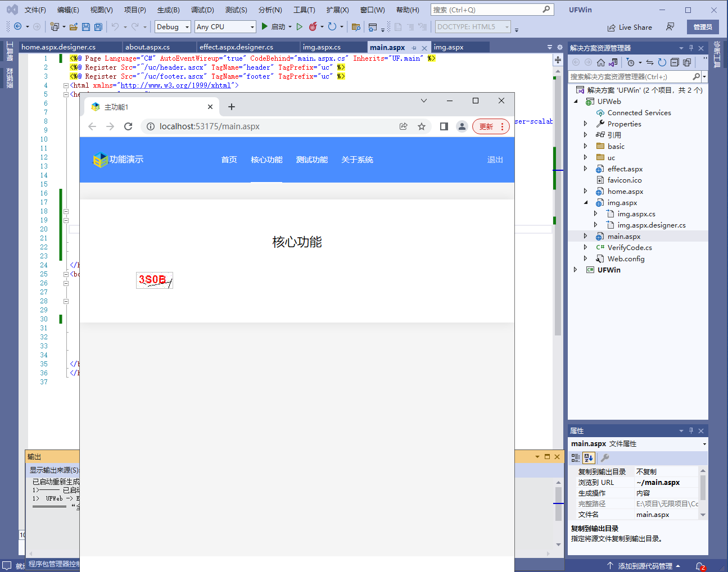Click the Collapse All icon in Solution Explorer
This screenshot has width=728, height=572.
pyautogui.click(x=675, y=62)
